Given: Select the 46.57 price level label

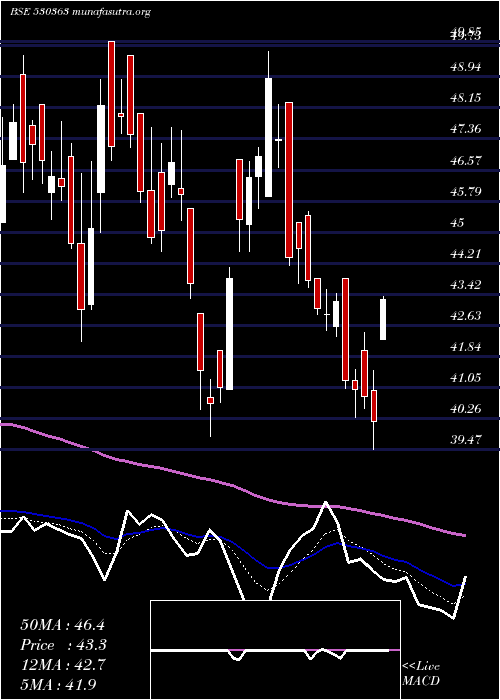Looking at the screenshot, I should click(465, 161).
